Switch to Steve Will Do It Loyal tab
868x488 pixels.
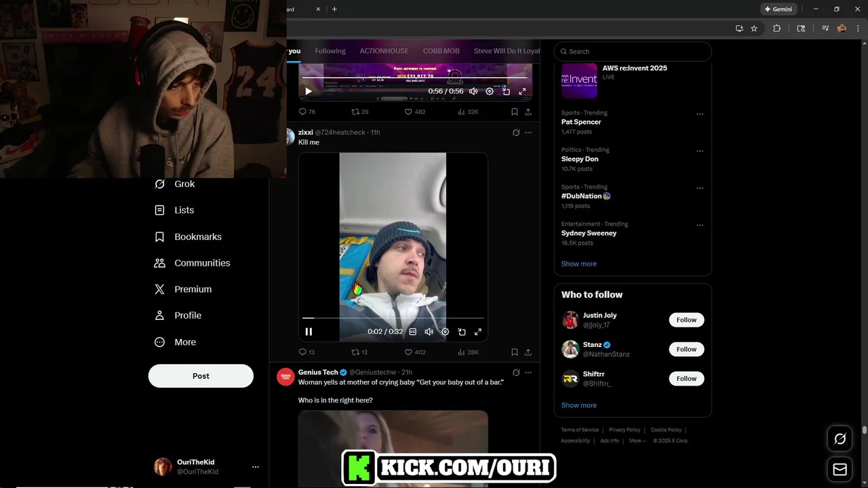pyautogui.click(x=507, y=51)
